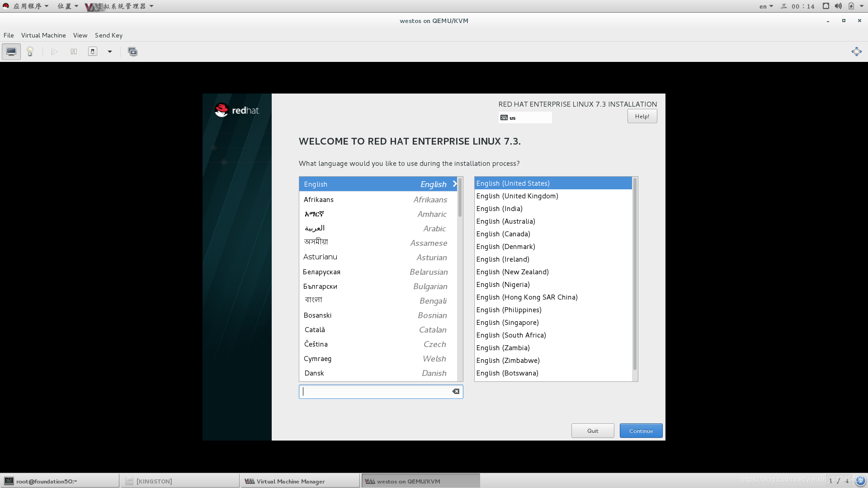This screenshot has width=868, height=488.
Task: Open shutdown options dropdown arrow
Action: click(x=109, y=52)
